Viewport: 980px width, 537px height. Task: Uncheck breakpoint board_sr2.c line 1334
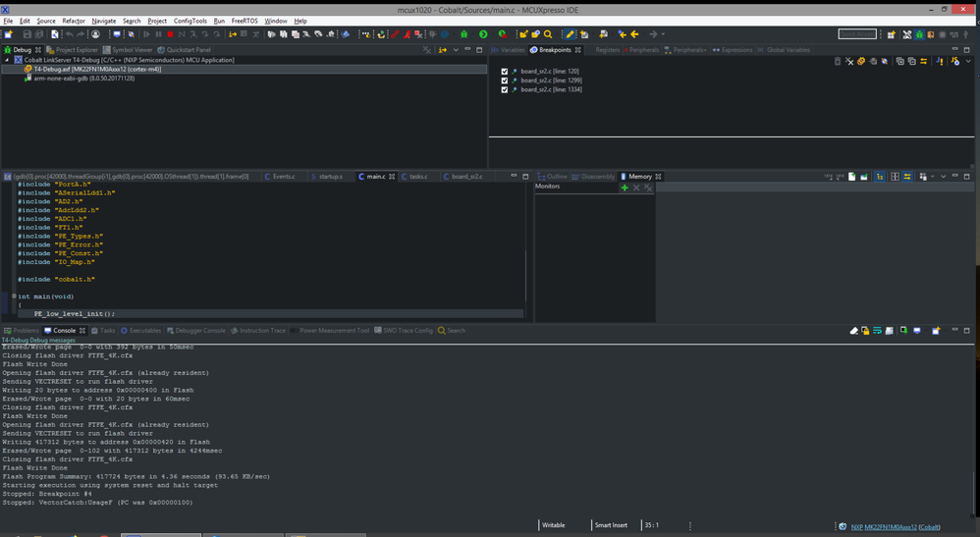[505, 90]
